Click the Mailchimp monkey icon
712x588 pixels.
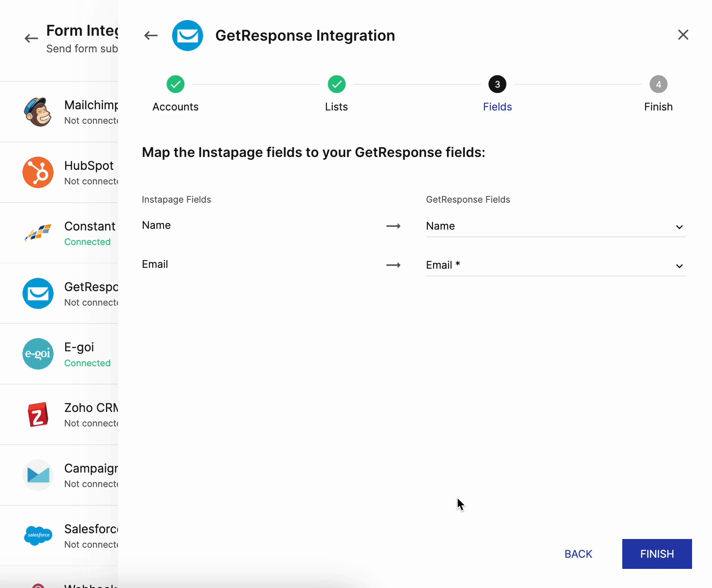(x=38, y=112)
